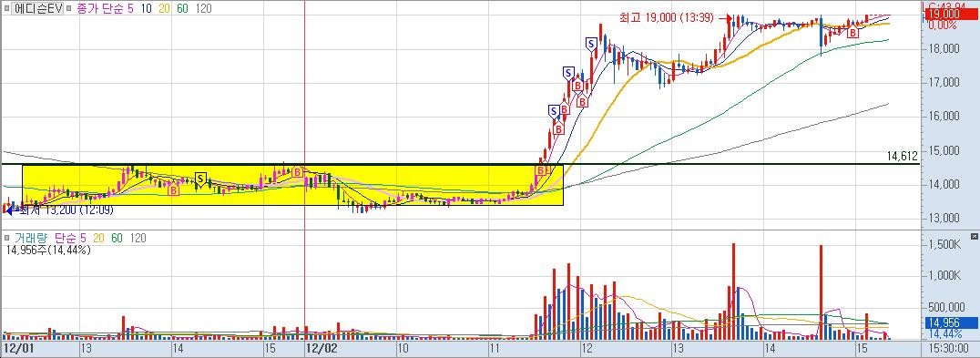Viewport: 980px width, 358px height.
Task: Click the 14,956주(14.44%) volume readout
Action: pos(49,250)
